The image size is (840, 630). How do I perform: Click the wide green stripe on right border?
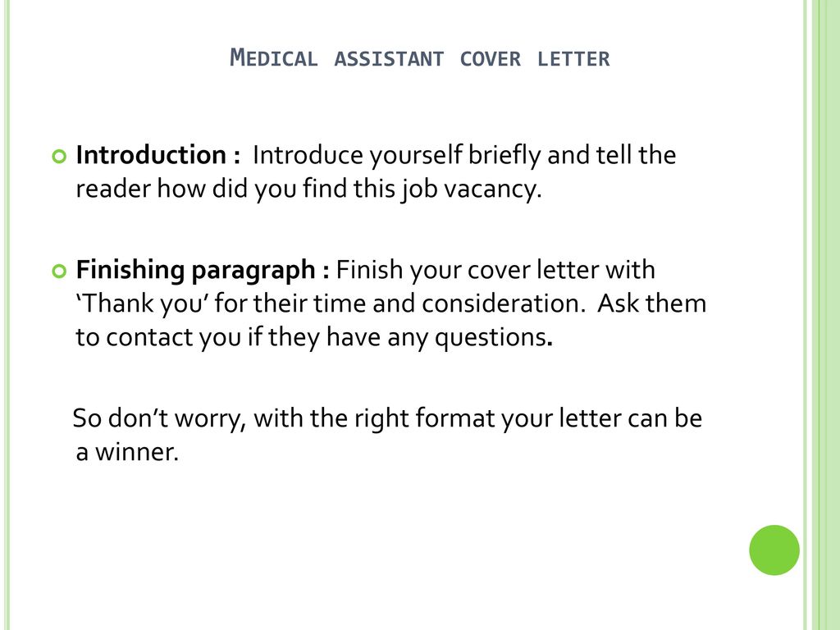coord(826,315)
